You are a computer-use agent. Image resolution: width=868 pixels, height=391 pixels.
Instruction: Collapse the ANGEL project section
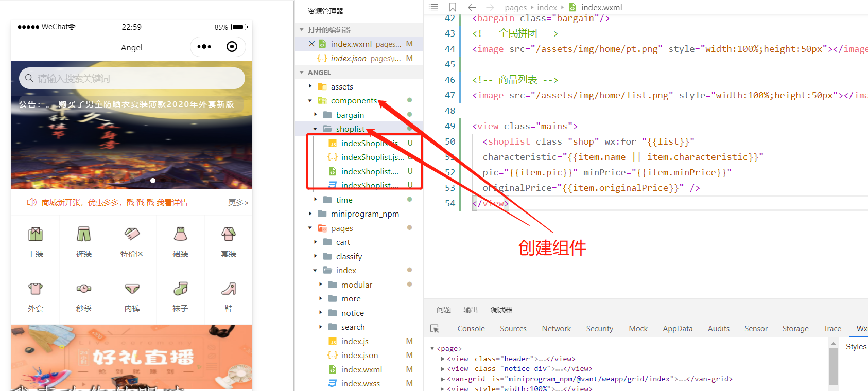[x=302, y=73]
